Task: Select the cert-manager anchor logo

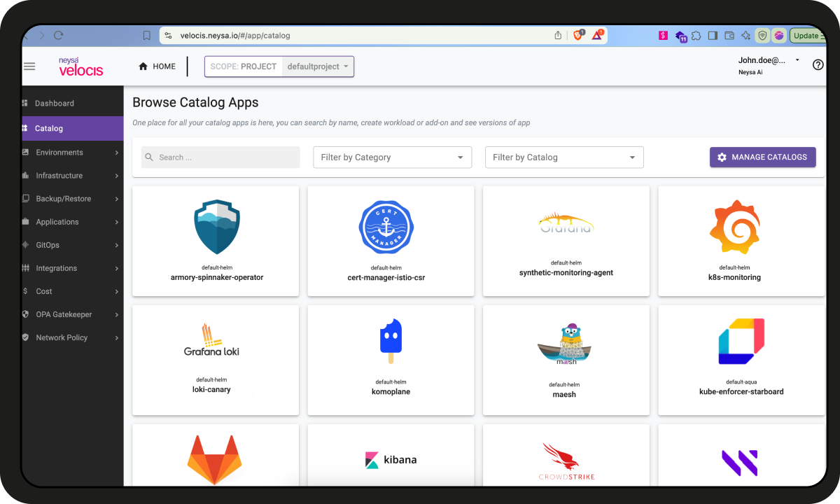Action: (x=387, y=227)
